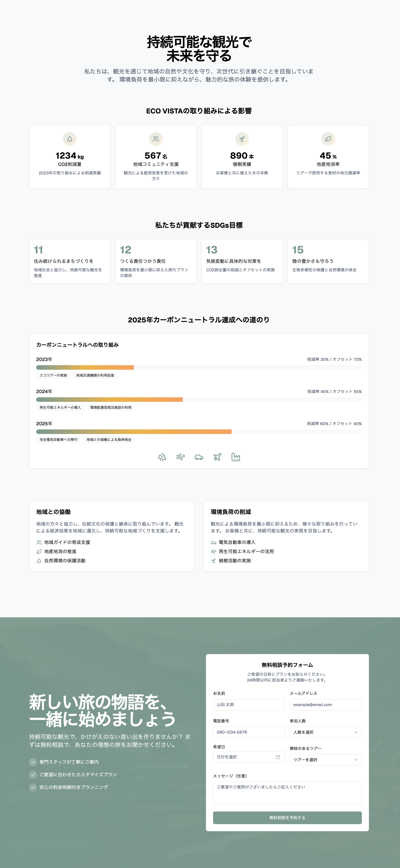Click the エコツアーの実施 tag

53,375
